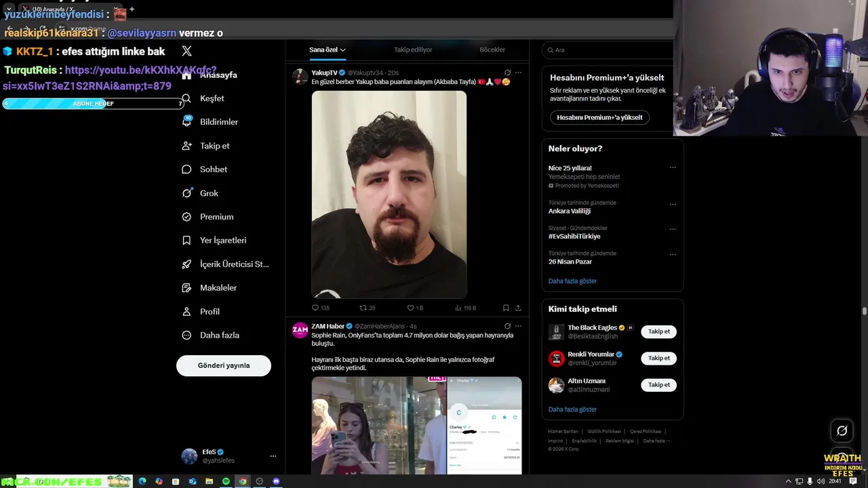Click Gönderi yayınla button

pos(224,365)
